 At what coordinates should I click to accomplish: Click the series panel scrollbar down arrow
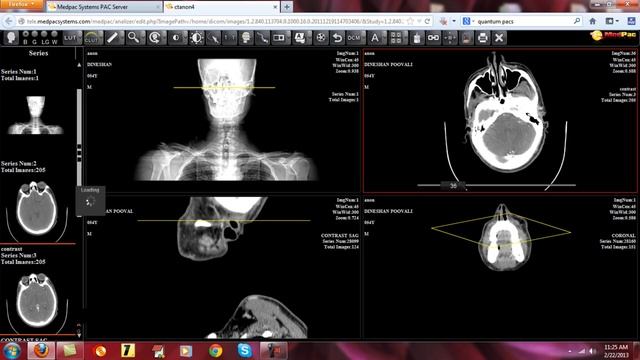[79, 335]
